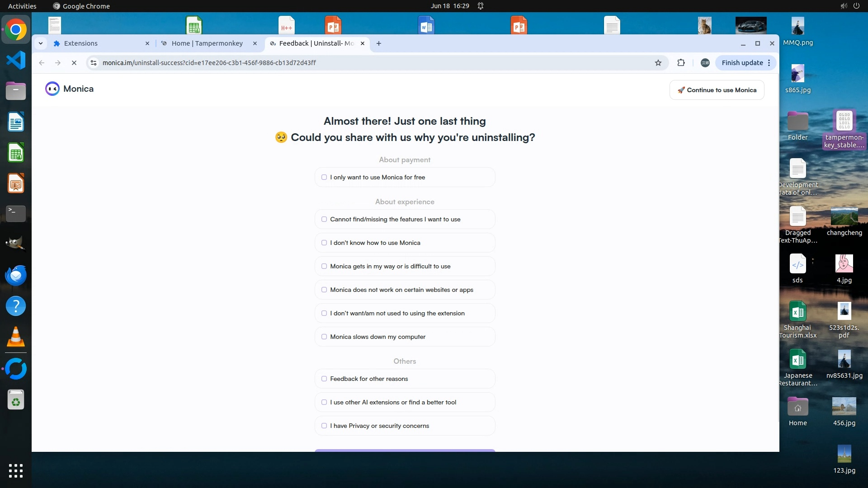Check 'Monica slows down my computer'
868x488 pixels.
[324, 337]
